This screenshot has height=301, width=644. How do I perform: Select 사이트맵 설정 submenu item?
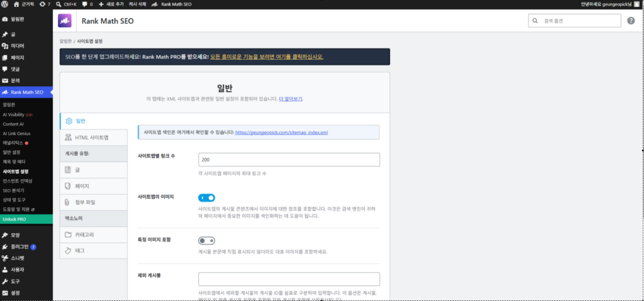[15, 172]
